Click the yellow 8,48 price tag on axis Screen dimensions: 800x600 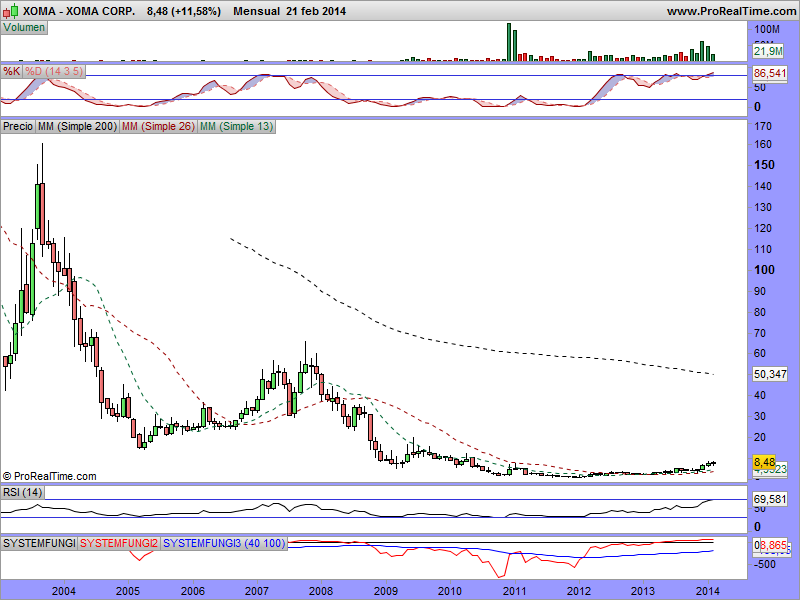pyautogui.click(x=764, y=462)
